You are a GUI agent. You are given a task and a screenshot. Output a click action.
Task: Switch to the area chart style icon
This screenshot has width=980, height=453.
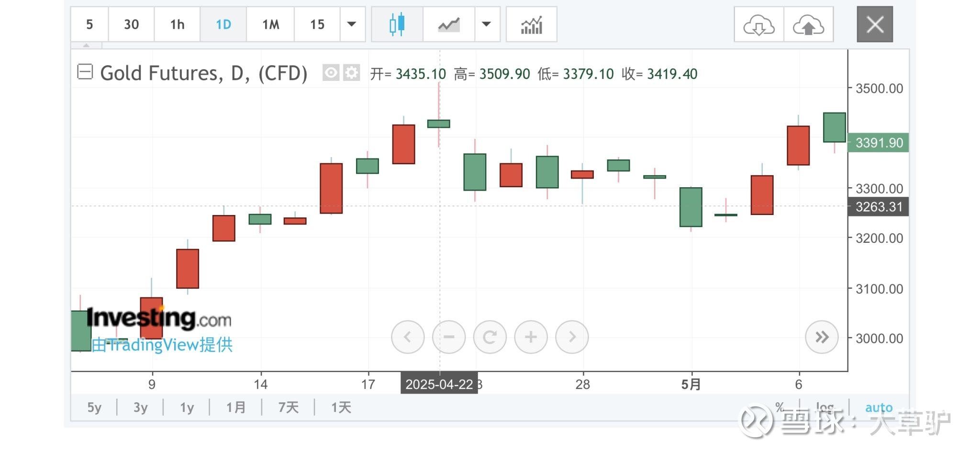coord(449,24)
